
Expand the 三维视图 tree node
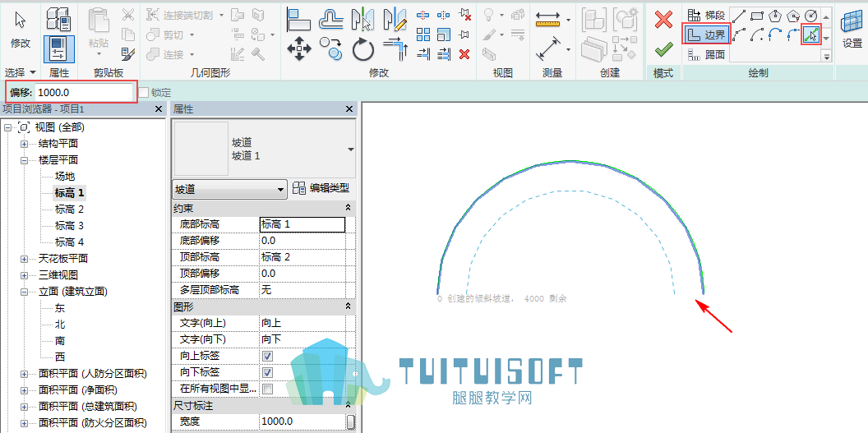(24, 275)
